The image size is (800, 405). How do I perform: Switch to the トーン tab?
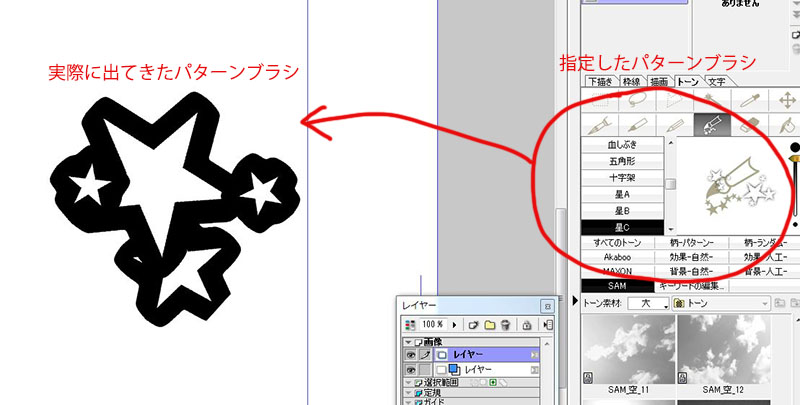point(688,81)
